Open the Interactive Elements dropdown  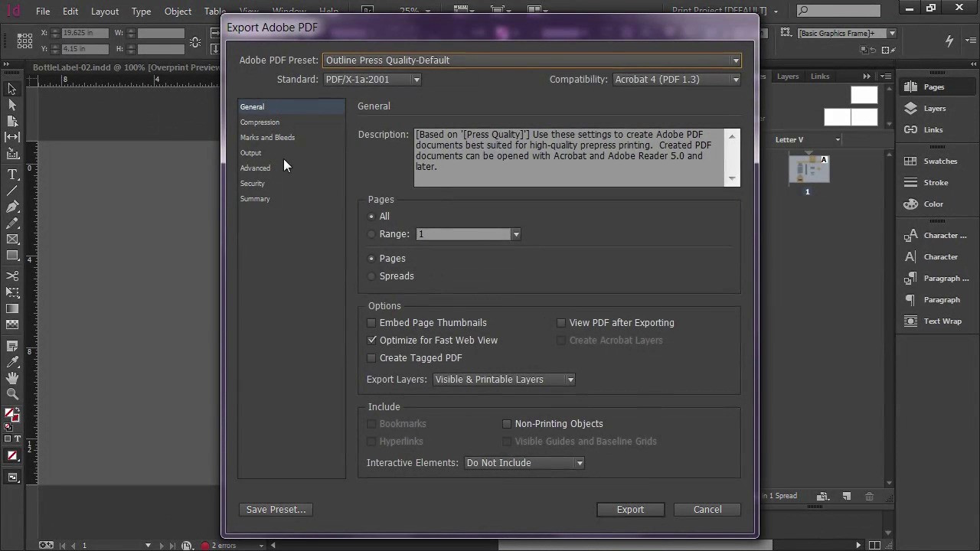(x=524, y=463)
